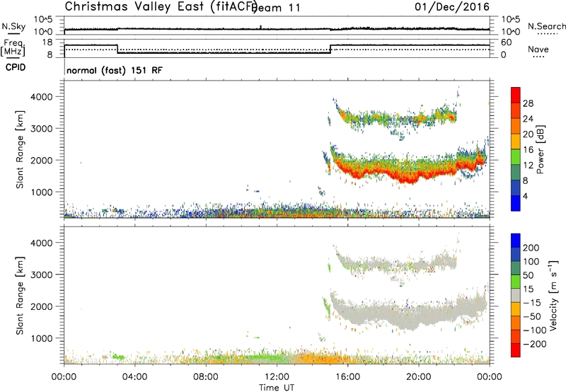
Task: Click the 04:00 time axis tick label
Action: click(x=134, y=377)
